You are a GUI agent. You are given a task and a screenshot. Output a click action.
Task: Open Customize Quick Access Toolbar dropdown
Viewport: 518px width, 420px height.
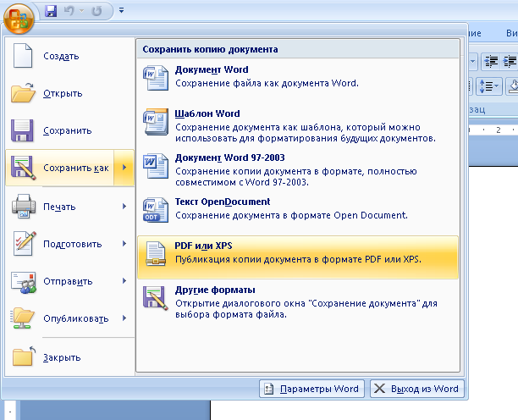tap(122, 10)
